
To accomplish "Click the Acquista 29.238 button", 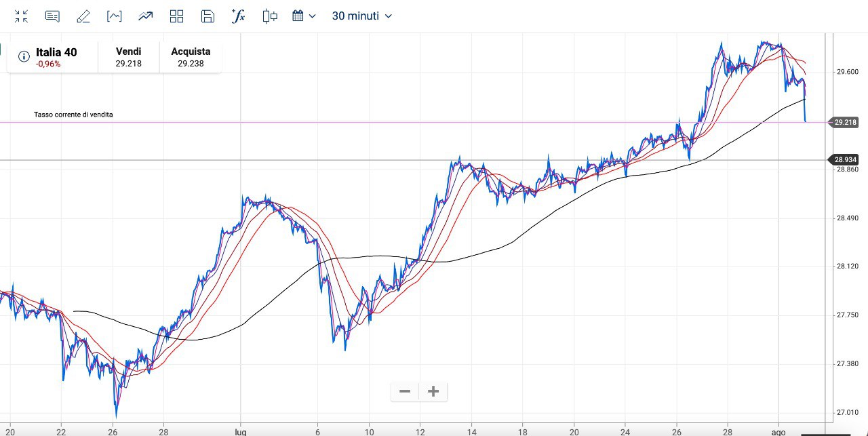I will click(x=191, y=58).
